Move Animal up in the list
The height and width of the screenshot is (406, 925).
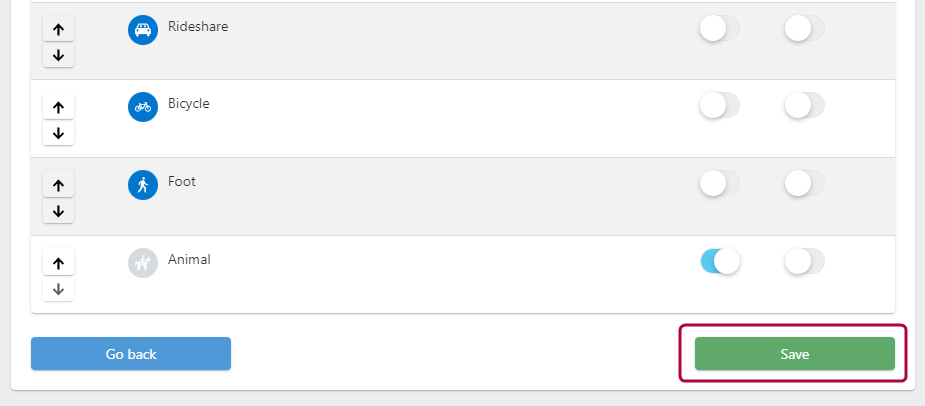click(58, 263)
